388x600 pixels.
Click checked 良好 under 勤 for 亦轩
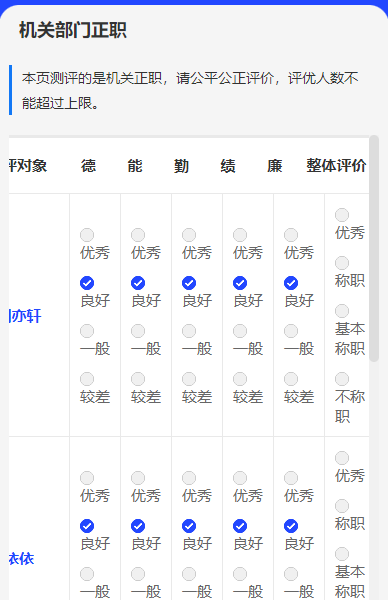click(189, 283)
